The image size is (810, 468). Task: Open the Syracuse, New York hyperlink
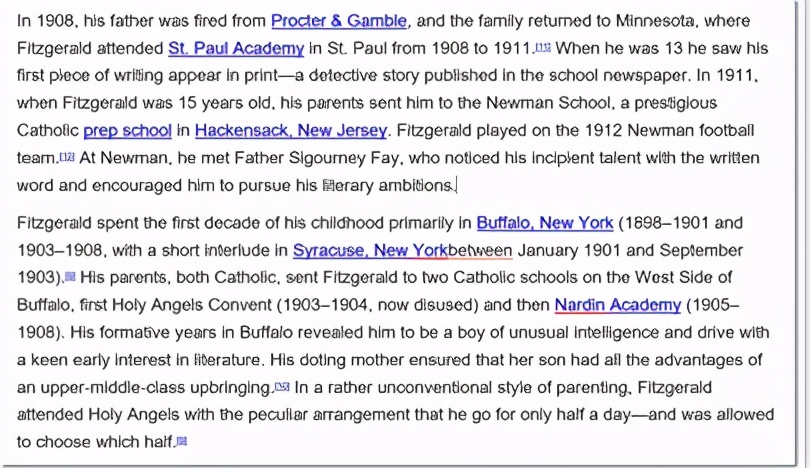pyautogui.click(x=370, y=250)
